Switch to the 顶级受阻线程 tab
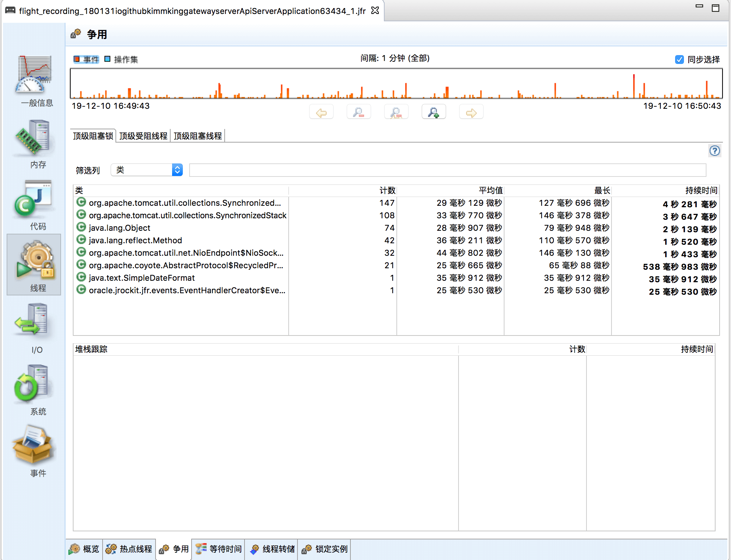 (x=143, y=136)
